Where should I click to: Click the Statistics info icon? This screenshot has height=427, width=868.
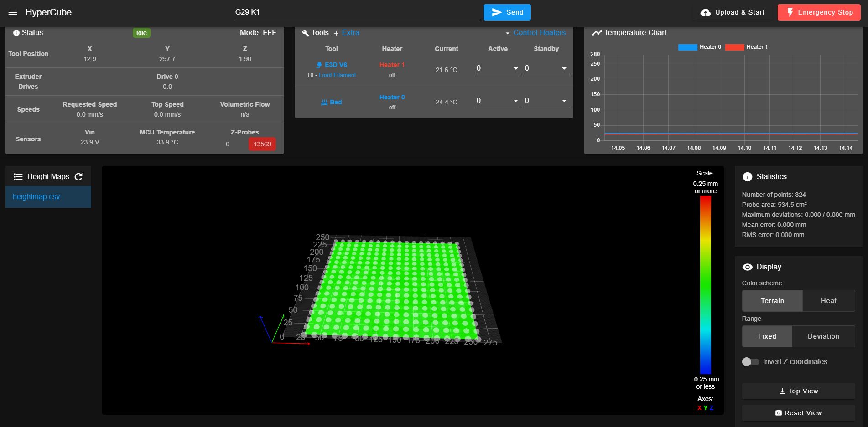click(x=747, y=177)
